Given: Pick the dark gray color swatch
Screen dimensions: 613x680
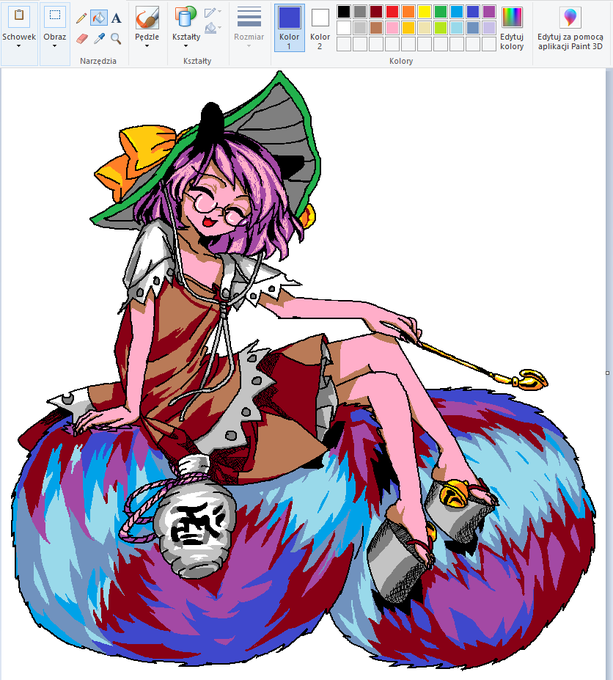Looking at the screenshot, I should point(360,12).
